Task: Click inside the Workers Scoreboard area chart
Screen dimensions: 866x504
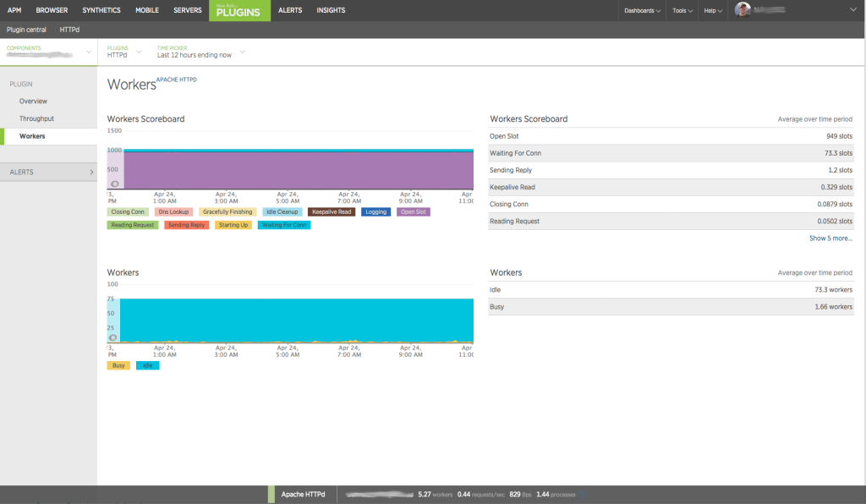Action: (299, 170)
